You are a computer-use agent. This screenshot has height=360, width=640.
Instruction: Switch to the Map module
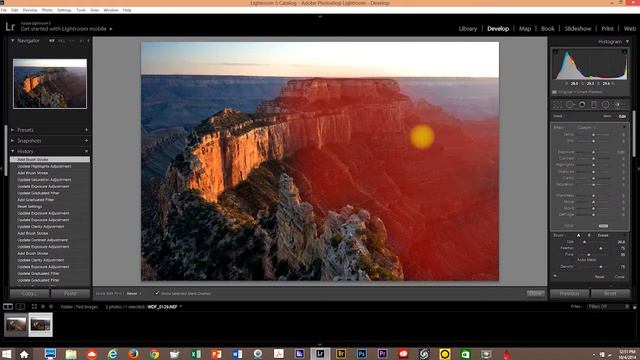[x=525, y=29]
